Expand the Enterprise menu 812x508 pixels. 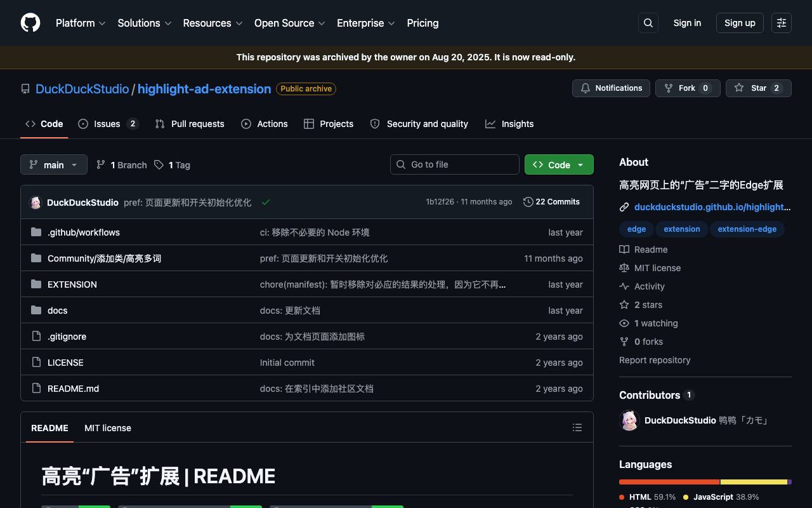coord(366,23)
